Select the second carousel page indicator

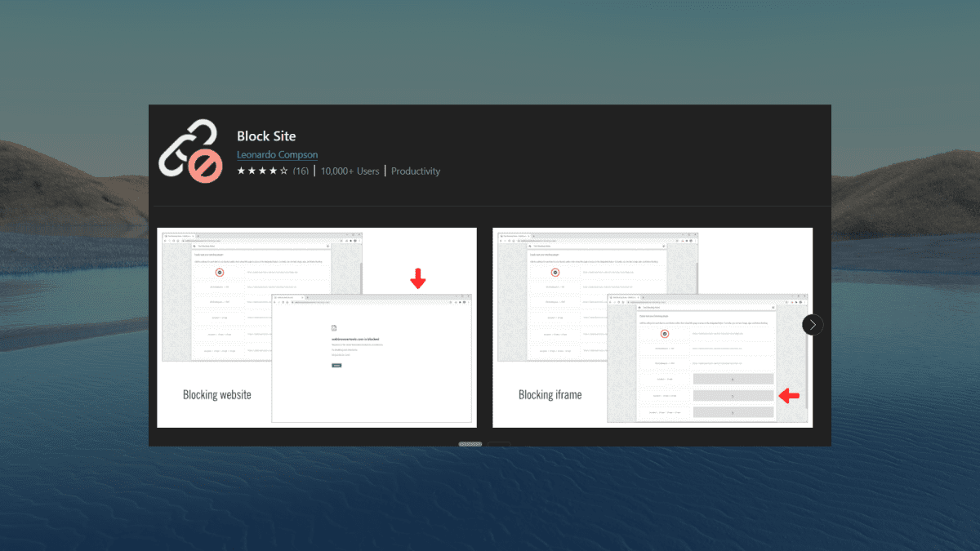coord(499,444)
